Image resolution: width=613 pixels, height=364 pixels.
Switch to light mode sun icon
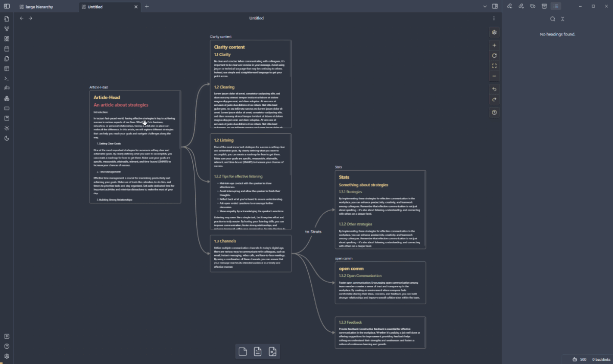click(x=7, y=128)
